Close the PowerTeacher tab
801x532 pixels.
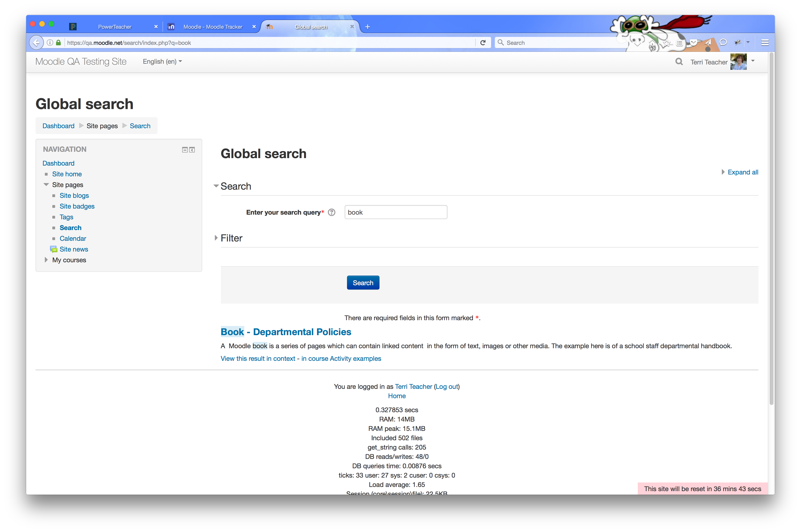pos(156,27)
